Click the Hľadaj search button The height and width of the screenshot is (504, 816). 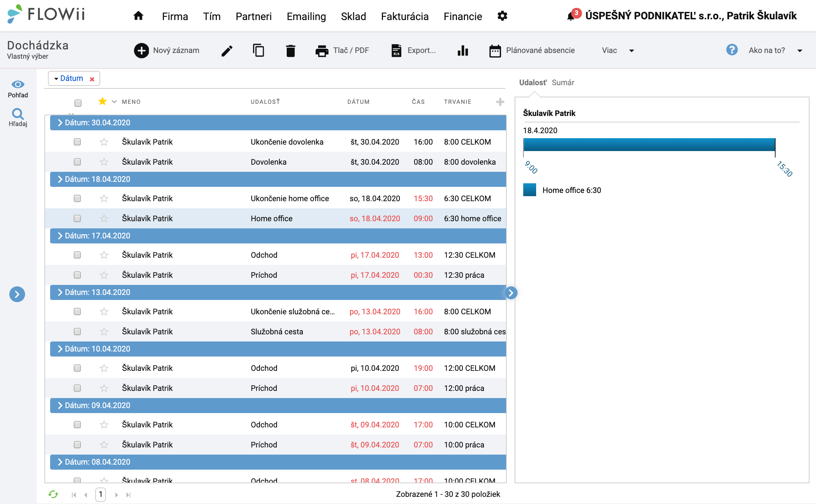tap(18, 119)
